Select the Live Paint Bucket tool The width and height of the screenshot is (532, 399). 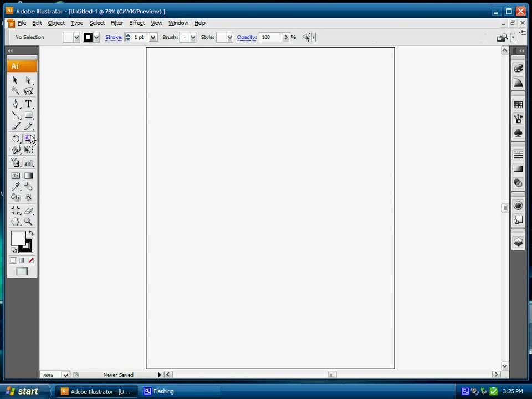pos(16,197)
